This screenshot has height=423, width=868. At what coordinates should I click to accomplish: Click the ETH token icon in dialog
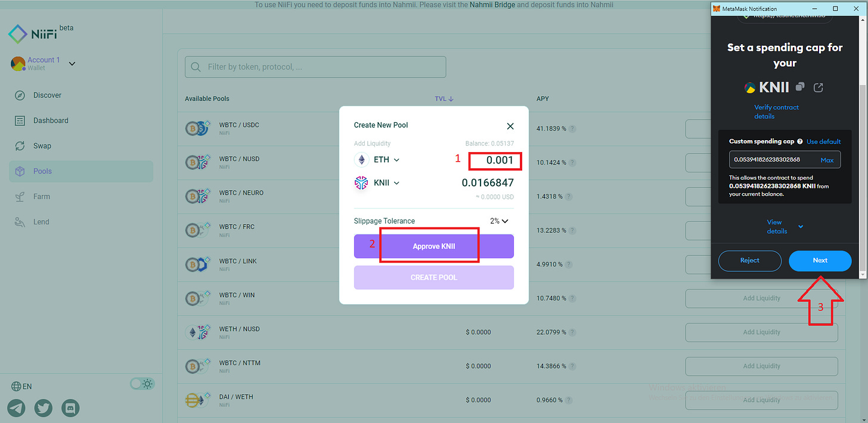pos(361,160)
